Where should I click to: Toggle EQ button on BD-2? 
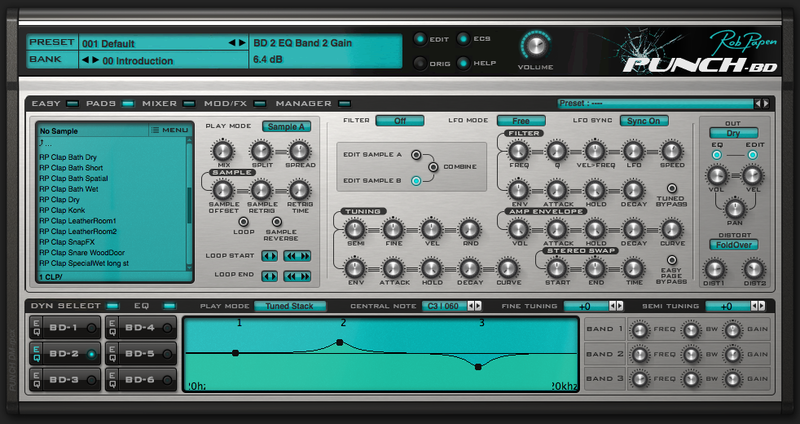36,354
